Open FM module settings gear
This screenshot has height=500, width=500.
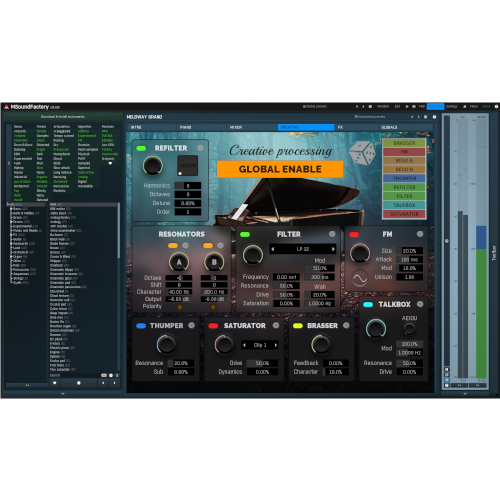[x=420, y=234]
